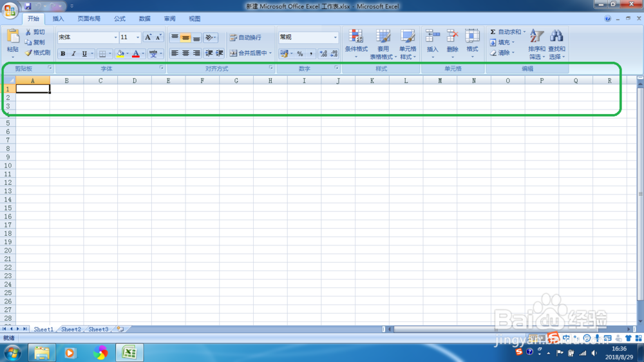The image size is (644, 362).
Task: Decrease decimal places icon
Action: (x=334, y=53)
